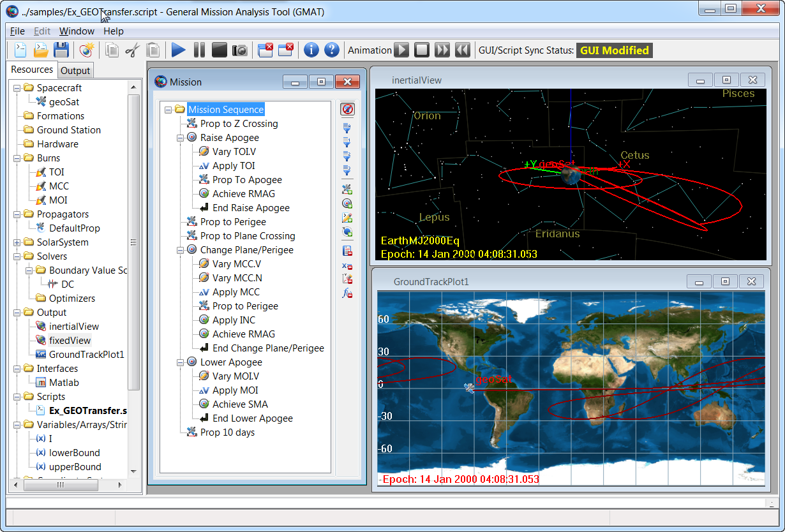Open an existing script file
The height and width of the screenshot is (532, 785).
[x=40, y=50]
